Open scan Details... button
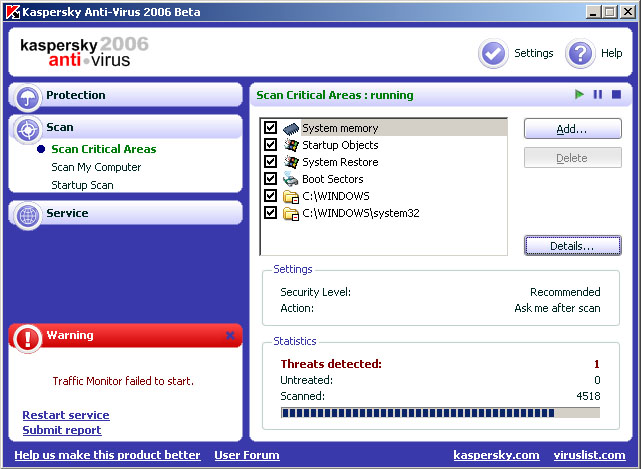This screenshot has height=469, width=641. point(573,246)
